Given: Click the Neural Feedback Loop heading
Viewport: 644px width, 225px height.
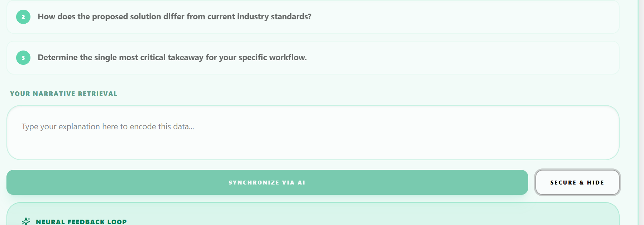Looking at the screenshot, I should click(x=81, y=222).
